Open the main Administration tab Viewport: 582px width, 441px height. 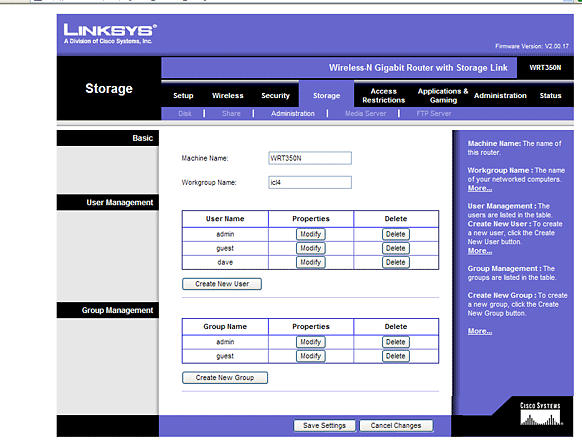500,95
